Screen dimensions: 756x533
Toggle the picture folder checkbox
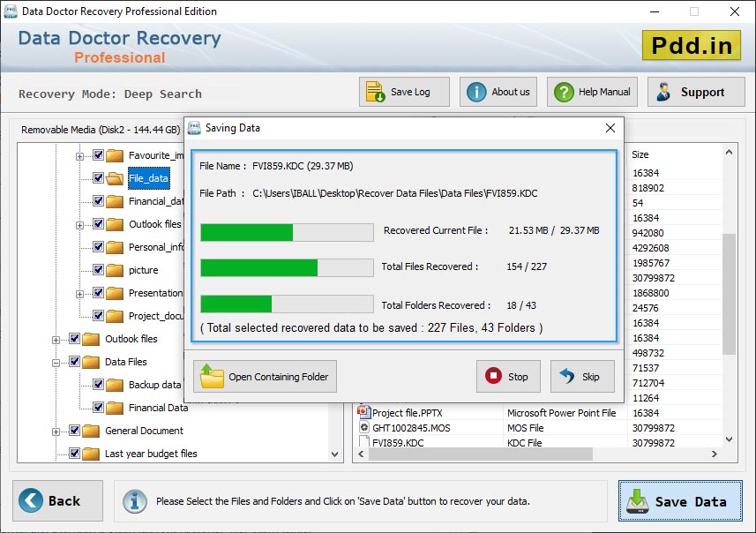[x=98, y=270]
